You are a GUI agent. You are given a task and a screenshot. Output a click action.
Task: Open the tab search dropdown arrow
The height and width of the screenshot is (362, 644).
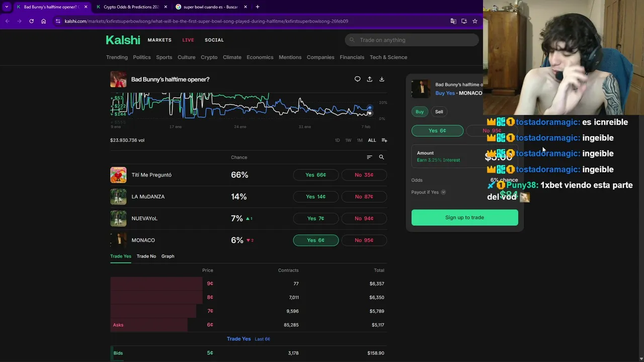[x=7, y=7]
